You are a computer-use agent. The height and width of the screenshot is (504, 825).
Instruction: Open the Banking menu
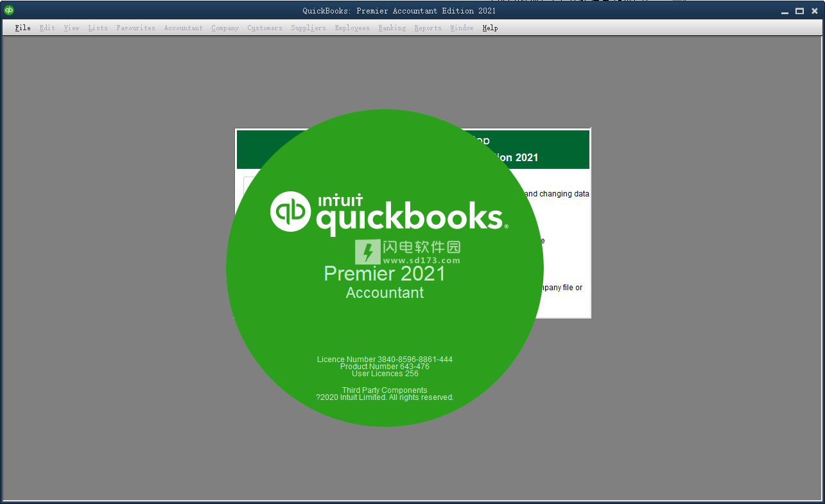click(x=392, y=28)
